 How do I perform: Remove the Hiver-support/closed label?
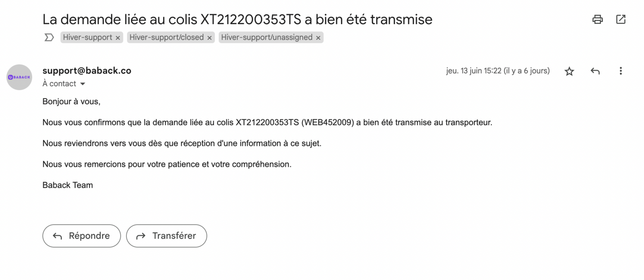point(209,37)
